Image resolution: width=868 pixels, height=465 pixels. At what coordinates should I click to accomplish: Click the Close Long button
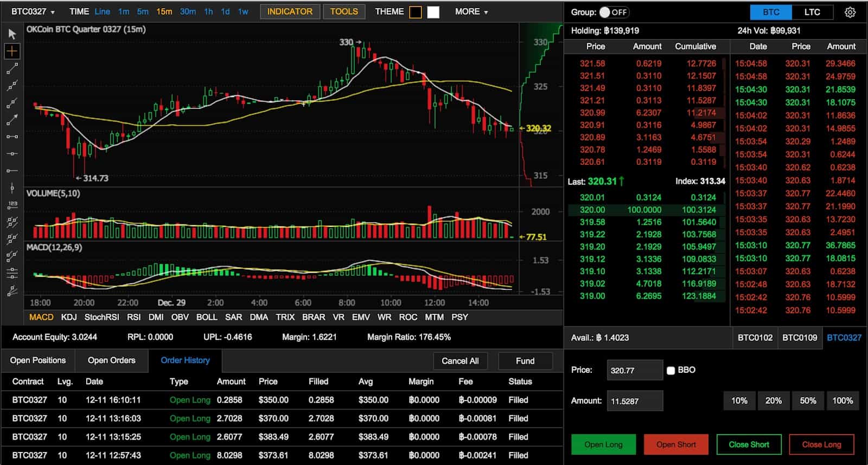pyautogui.click(x=821, y=444)
